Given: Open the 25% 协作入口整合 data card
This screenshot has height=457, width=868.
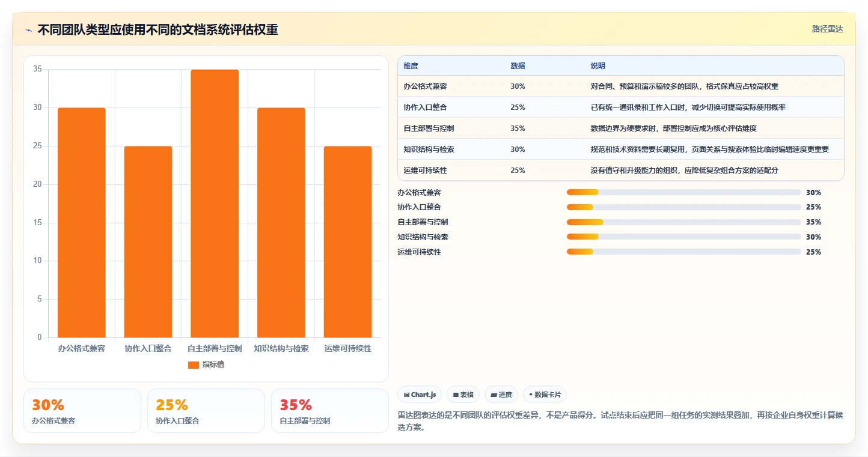Looking at the screenshot, I should click(x=206, y=411).
